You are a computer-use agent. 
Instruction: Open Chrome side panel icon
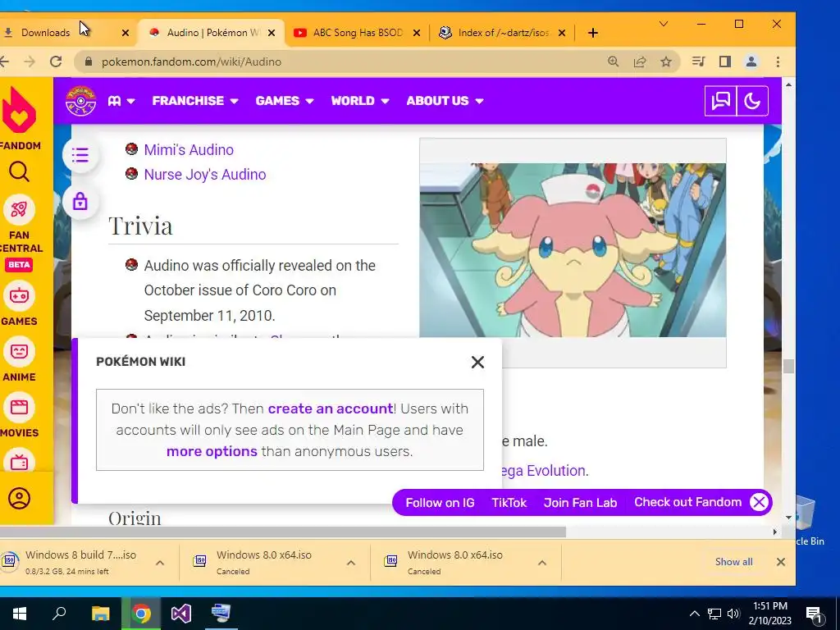click(725, 62)
